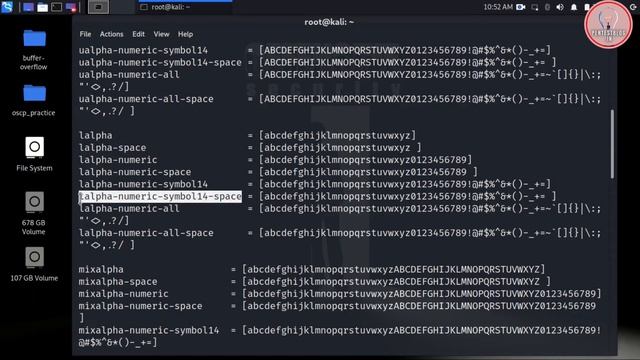Click the final line @#$%^&*()-_+=]
640x360 pixels.
[118, 342]
